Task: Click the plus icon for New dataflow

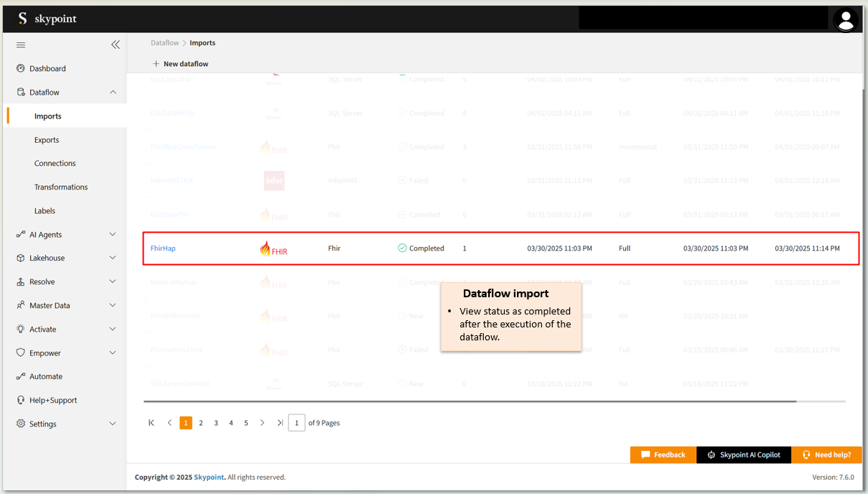Action: (156, 64)
